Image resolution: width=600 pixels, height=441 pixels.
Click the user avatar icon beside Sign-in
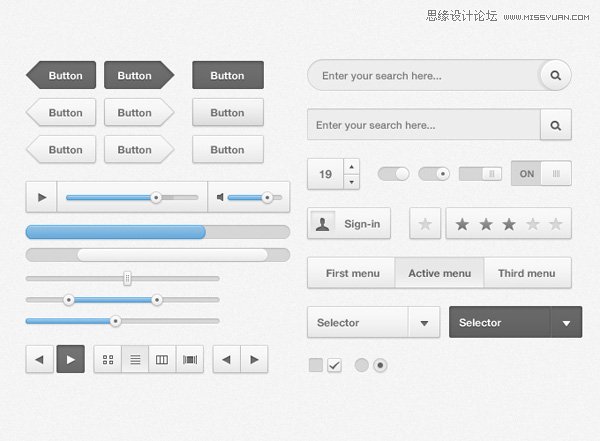pyautogui.click(x=323, y=224)
